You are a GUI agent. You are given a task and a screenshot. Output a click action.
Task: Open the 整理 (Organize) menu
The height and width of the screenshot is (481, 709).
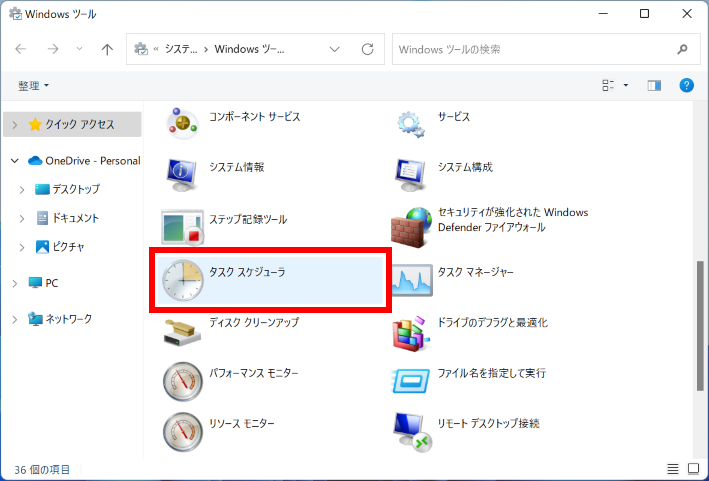coord(33,85)
